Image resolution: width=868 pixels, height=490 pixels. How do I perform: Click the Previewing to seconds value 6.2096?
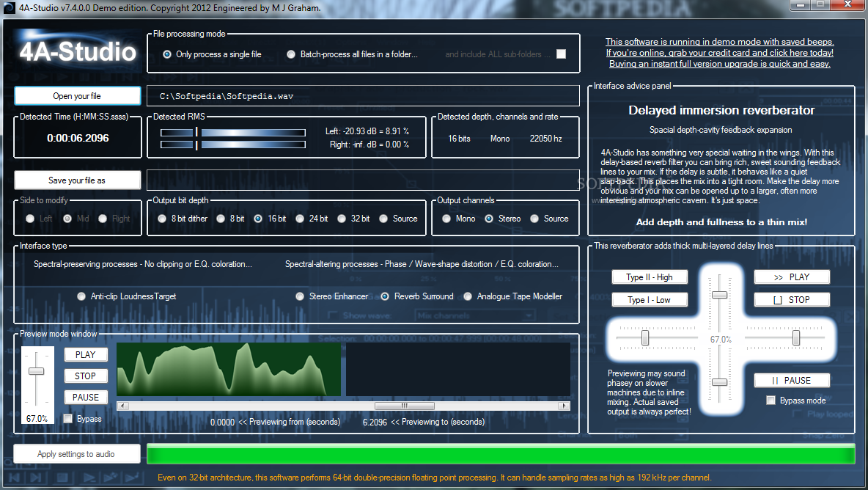[x=375, y=422]
